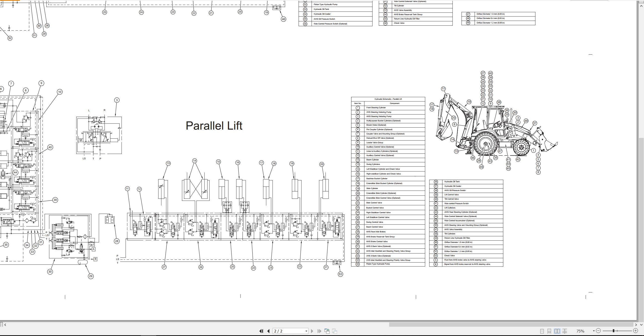The height and width of the screenshot is (336, 644).
Task: Click the 'Stick Cylinder' legend row
Action: (388, 189)
